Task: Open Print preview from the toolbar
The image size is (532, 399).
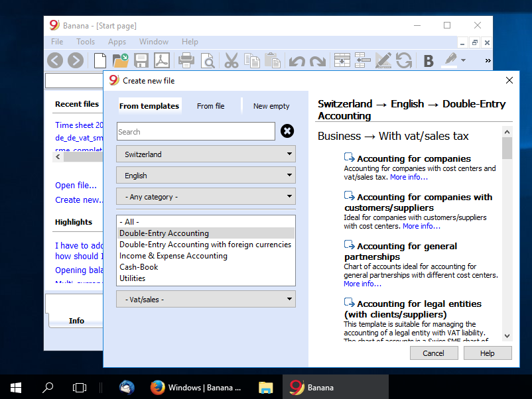Action: click(x=208, y=61)
